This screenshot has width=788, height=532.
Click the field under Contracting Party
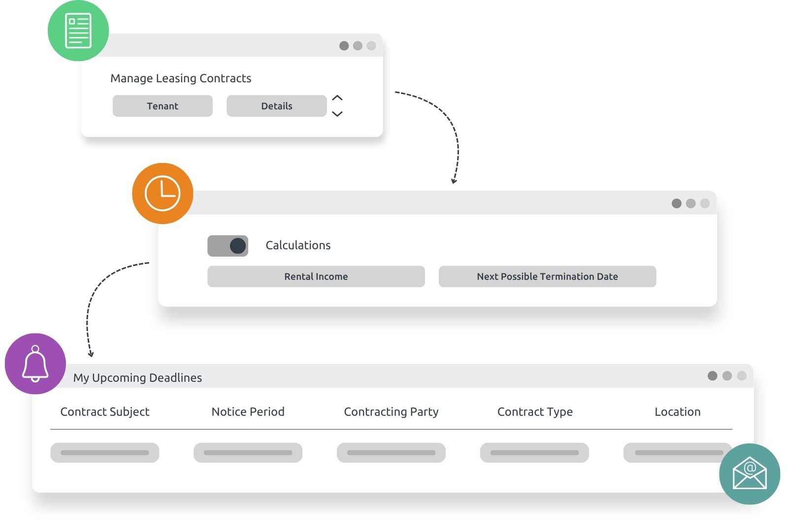click(391, 453)
